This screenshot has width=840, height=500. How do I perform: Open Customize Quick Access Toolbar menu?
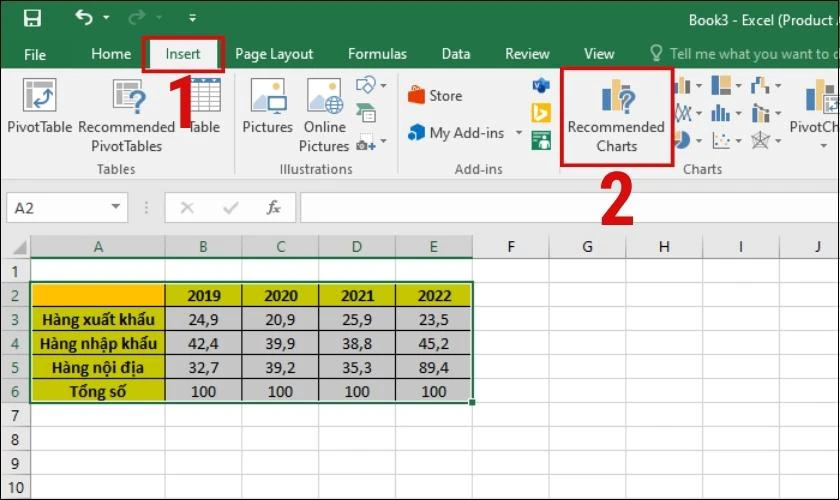tap(192, 18)
